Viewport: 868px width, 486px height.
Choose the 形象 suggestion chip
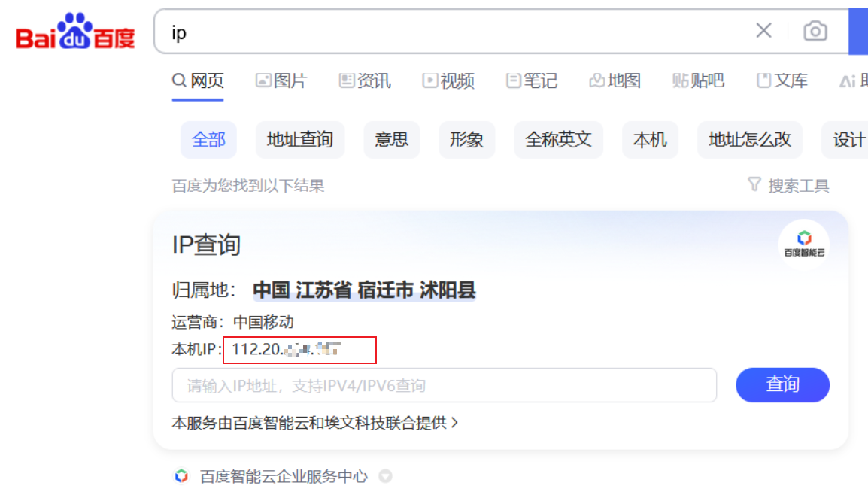pos(466,140)
